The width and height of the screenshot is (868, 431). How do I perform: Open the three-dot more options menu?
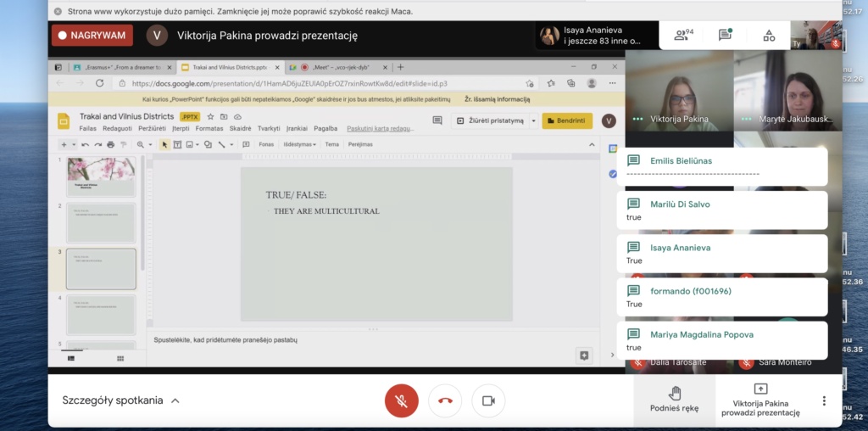click(x=823, y=400)
